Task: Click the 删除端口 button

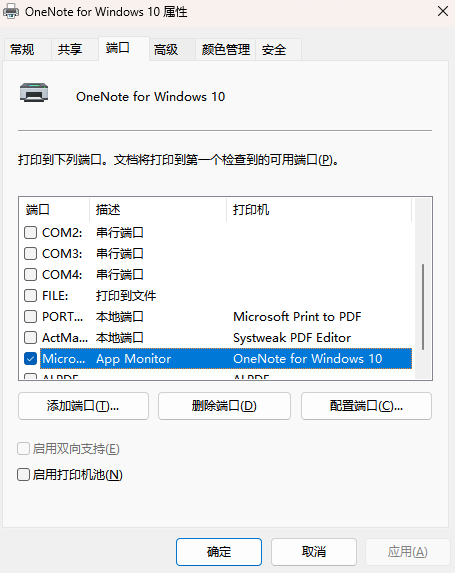Action: (x=224, y=406)
